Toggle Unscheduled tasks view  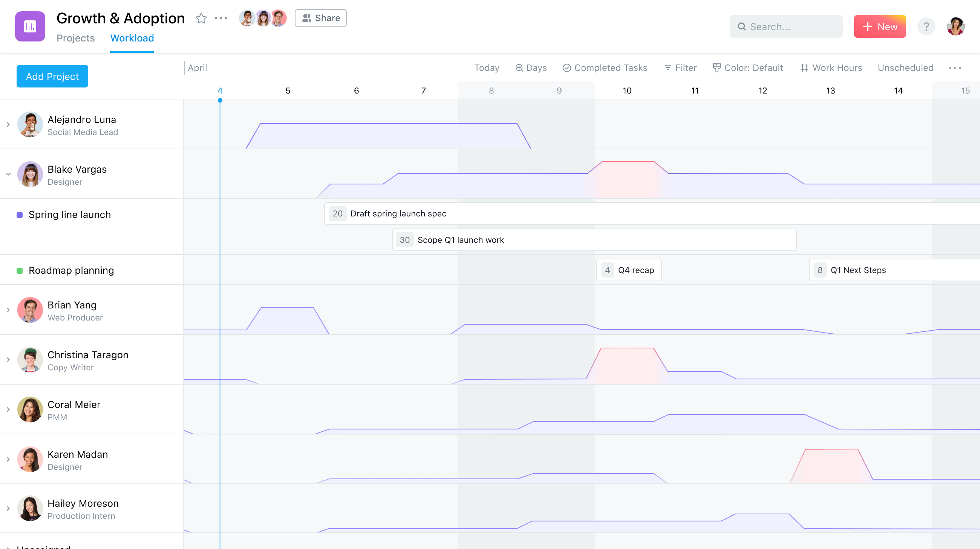(x=905, y=67)
